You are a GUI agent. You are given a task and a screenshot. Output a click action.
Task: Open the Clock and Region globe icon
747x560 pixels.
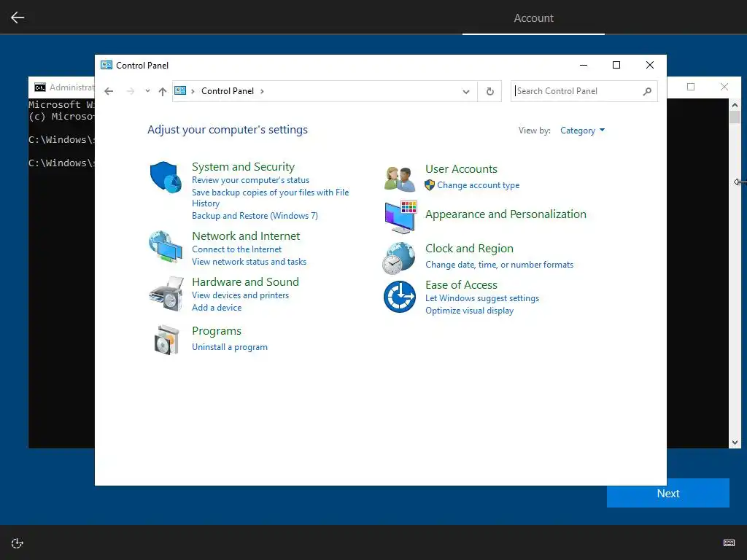(399, 258)
